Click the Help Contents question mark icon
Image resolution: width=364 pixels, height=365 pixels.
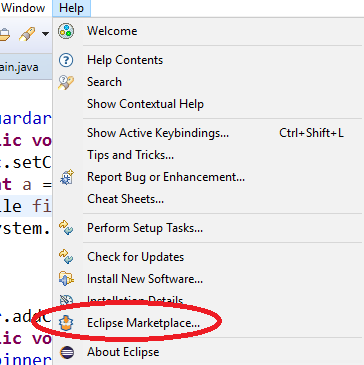(66, 60)
